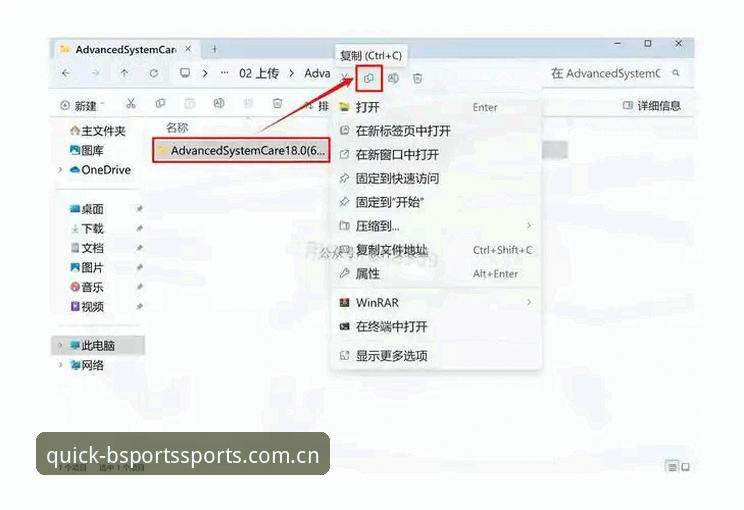Click the pin icon next to 图片
This screenshot has width=744, height=510.
point(140,267)
